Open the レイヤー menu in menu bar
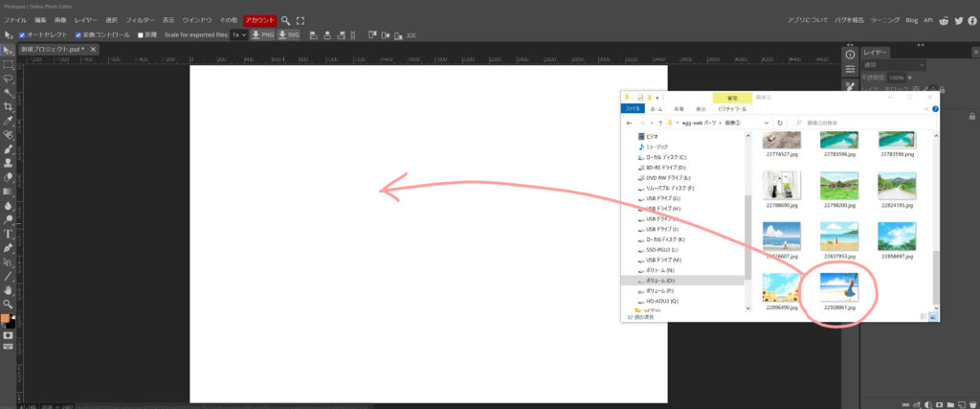 [87, 19]
